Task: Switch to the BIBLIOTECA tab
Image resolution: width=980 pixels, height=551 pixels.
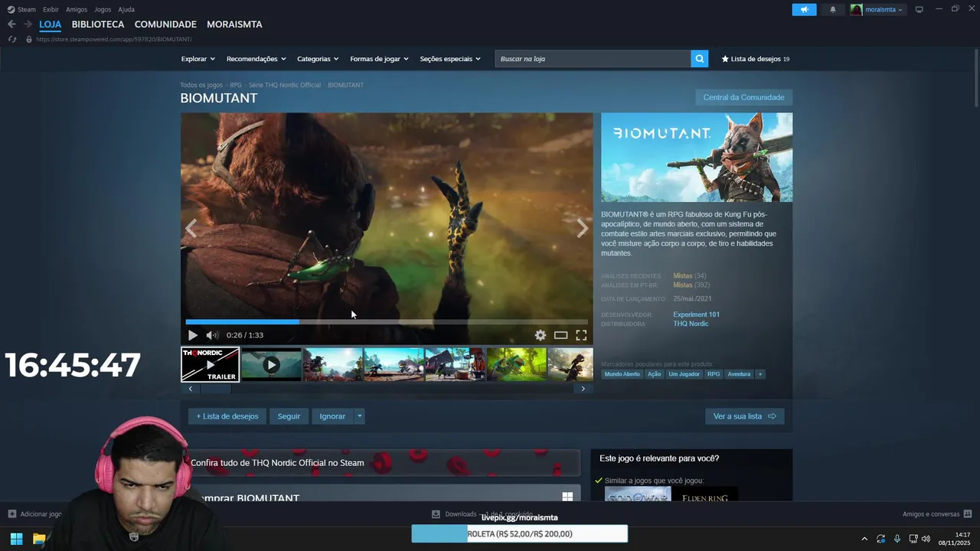Action: pos(98,24)
